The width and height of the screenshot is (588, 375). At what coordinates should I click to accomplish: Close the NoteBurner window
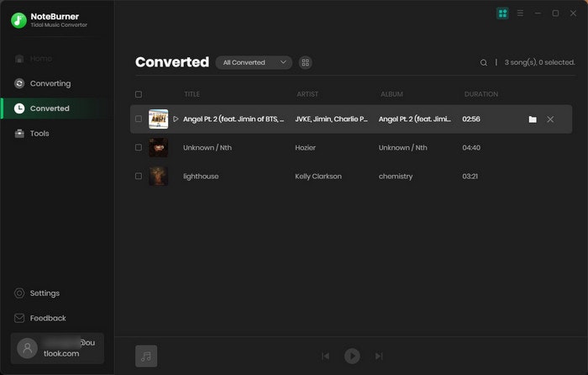573,13
